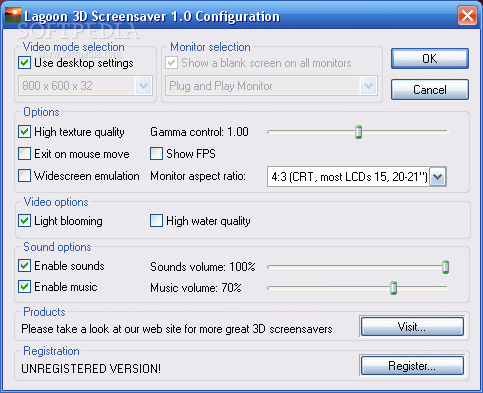Click the 'Lagoon 3D Screensaver 1.0 Configuration' title
The image size is (483, 393).
pyautogui.click(x=152, y=16)
